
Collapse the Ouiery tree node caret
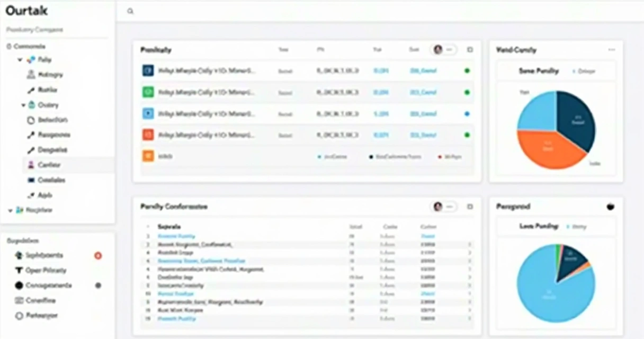pos(23,105)
